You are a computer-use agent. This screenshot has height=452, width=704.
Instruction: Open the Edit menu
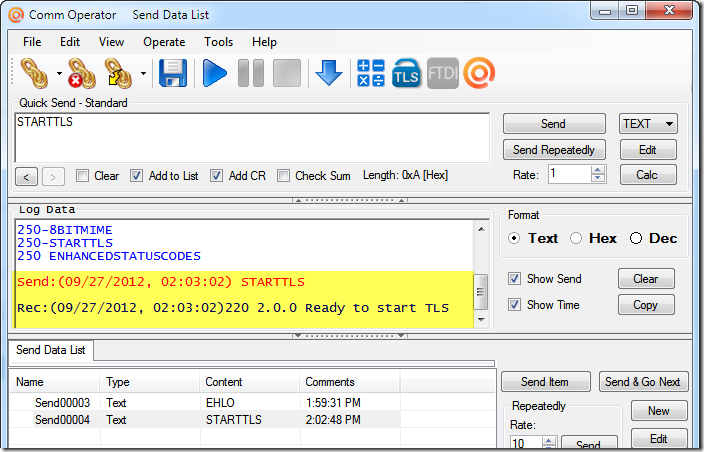coord(70,42)
